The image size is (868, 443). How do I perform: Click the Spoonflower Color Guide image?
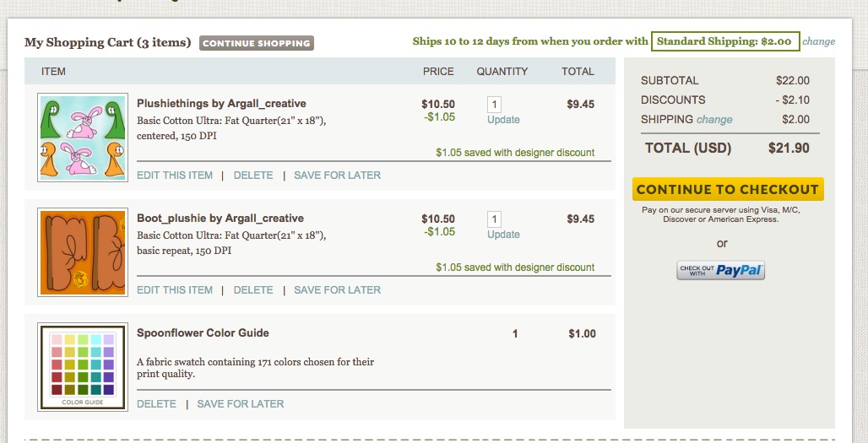83,367
